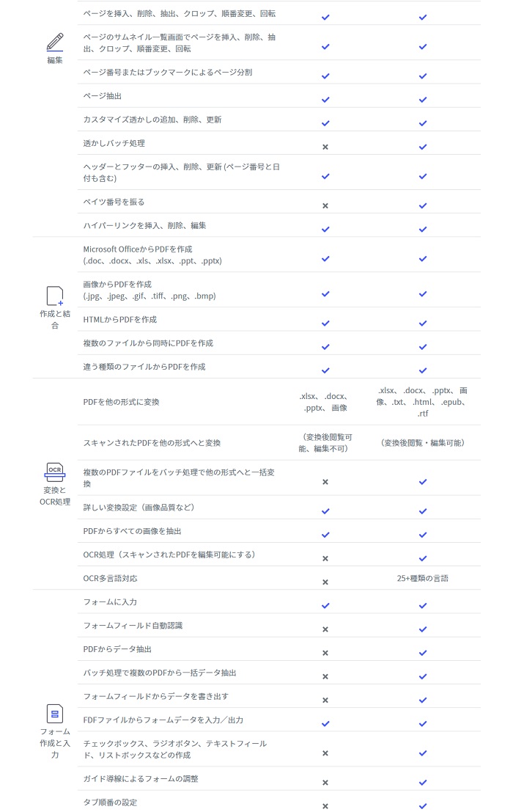Click the pencil 編集 category icon
Viewport: 513px width, 812px height.
tap(55, 42)
